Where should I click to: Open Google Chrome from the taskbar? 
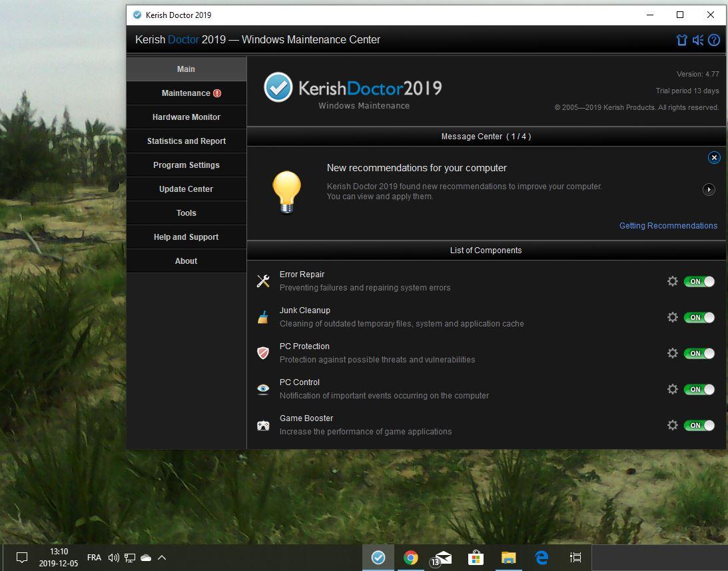[x=410, y=557]
